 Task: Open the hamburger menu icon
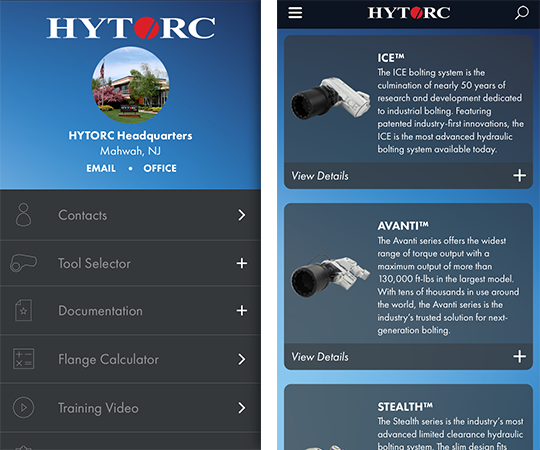[295, 13]
